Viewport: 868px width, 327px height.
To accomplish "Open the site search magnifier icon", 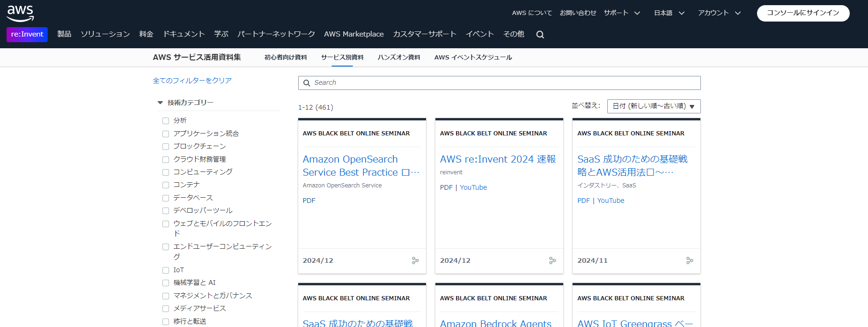I will pos(540,34).
